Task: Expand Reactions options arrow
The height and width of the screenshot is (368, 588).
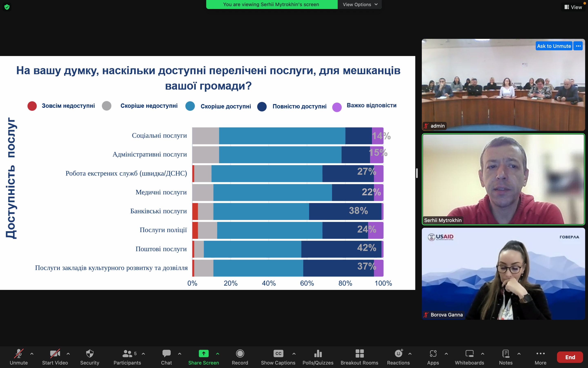Action: click(410, 354)
